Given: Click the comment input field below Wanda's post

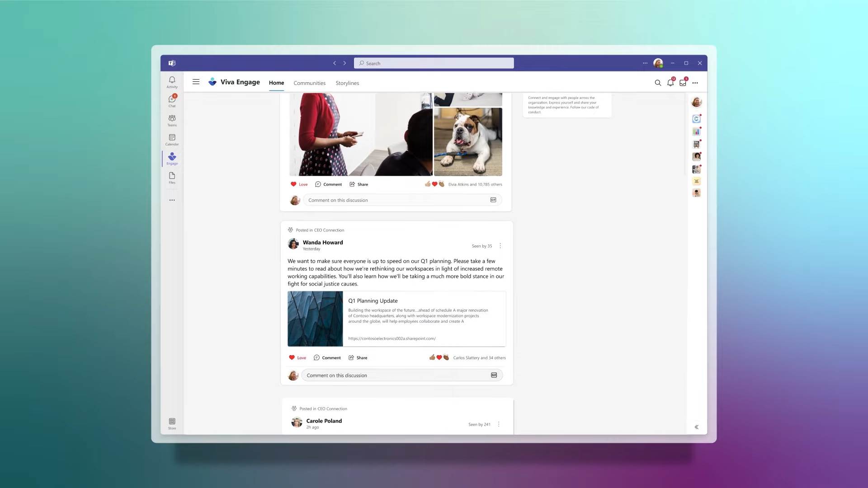Looking at the screenshot, I should pyautogui.click(x=398, y=375).
